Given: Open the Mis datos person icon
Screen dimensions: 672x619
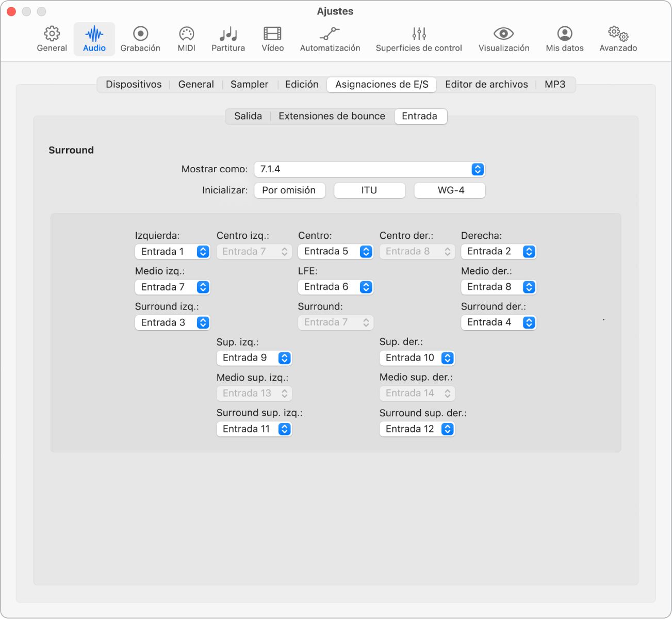Looking at the screenshot, I should point(565,34).
